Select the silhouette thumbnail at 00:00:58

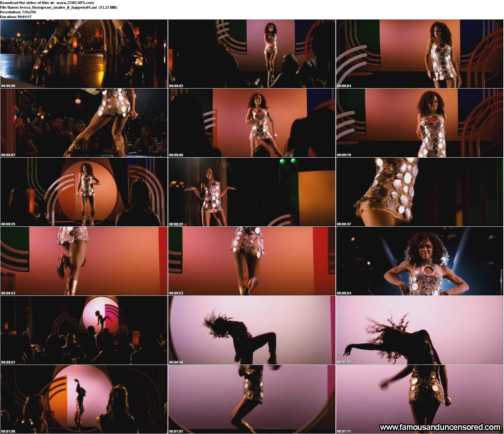pos(252,330)
